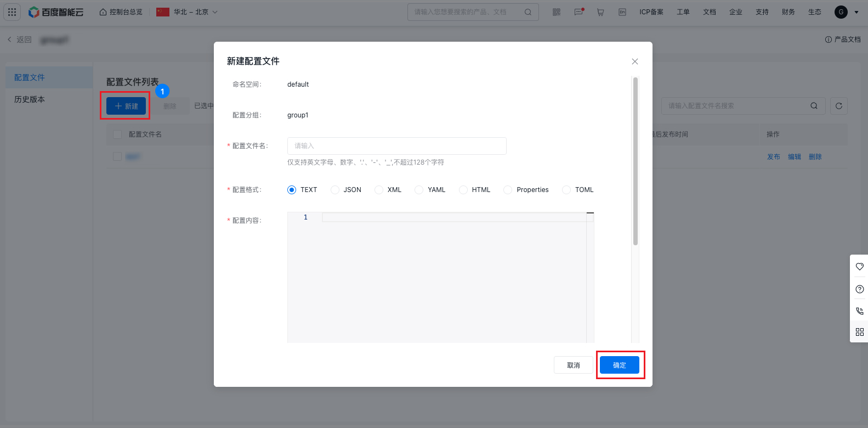This screenshot has width=868, height=428.
Task: Open the messages notification icon
Action: pyautogui.click(x=579, y=12)
